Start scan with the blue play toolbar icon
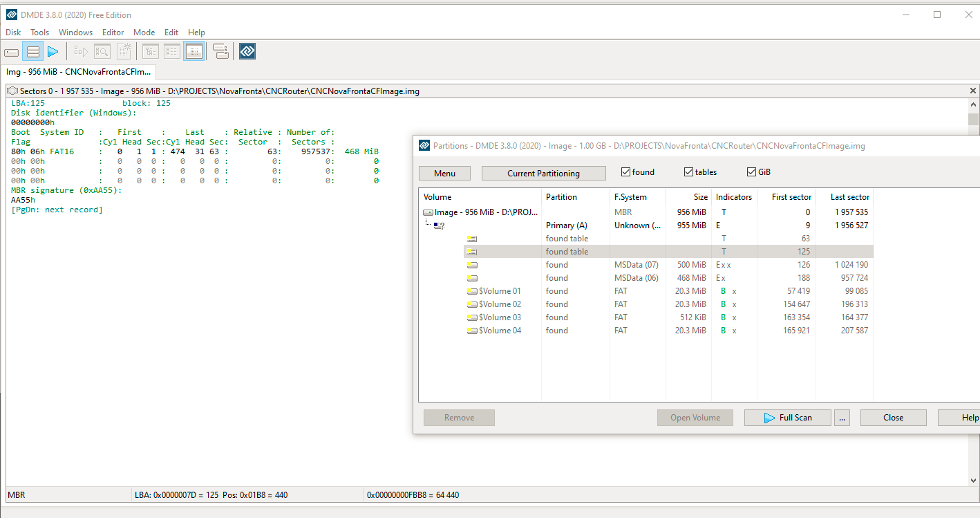 coord(53,51)
